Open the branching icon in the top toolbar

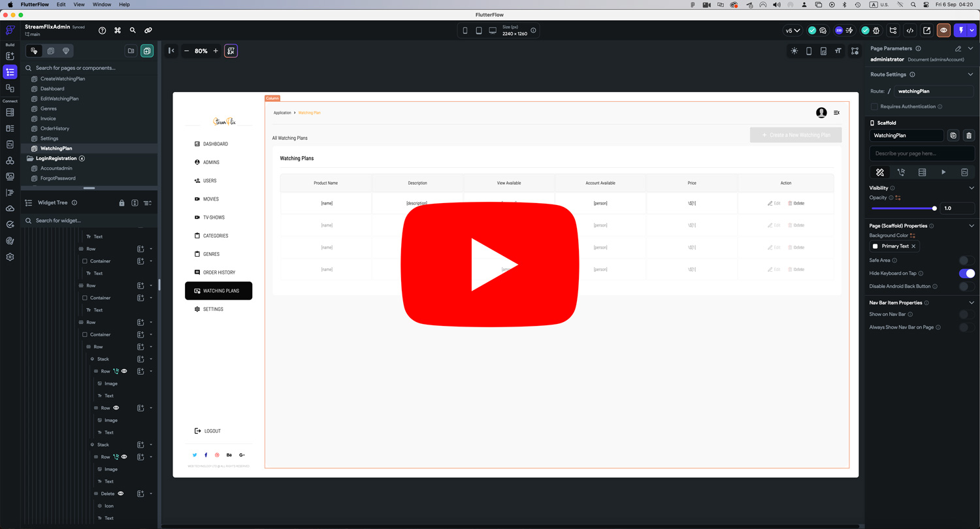tap(893, 30)
